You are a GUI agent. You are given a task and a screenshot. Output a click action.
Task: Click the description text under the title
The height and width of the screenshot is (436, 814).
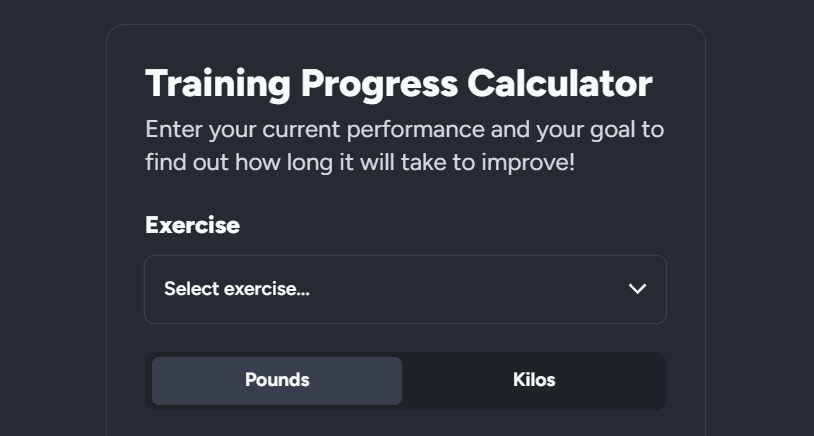pyautogui.click(x=404, y=145)
